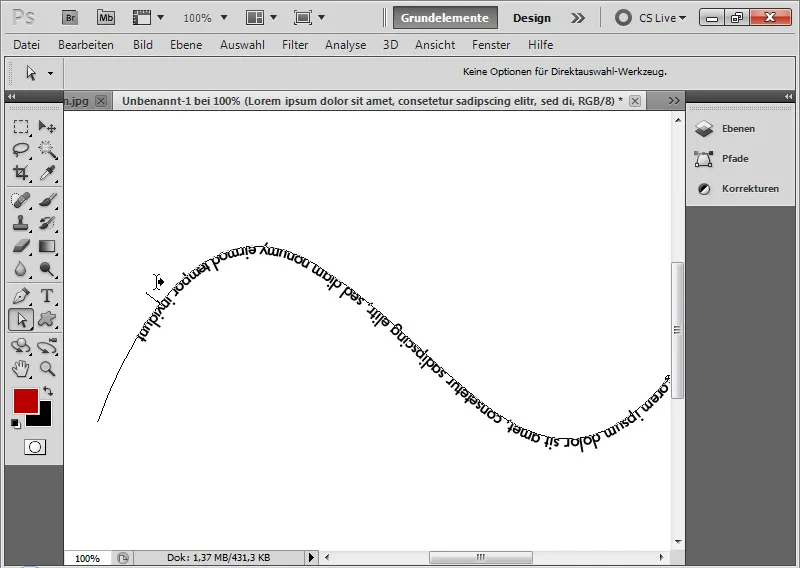
Task: Select the Custom Shape tool
Action: point(47,319)
